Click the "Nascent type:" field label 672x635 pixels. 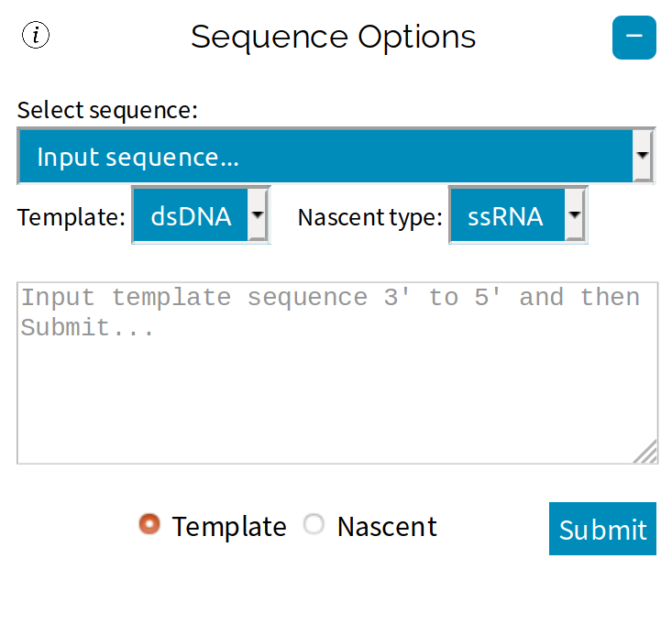pyautogui.click(x=370, y=217)
